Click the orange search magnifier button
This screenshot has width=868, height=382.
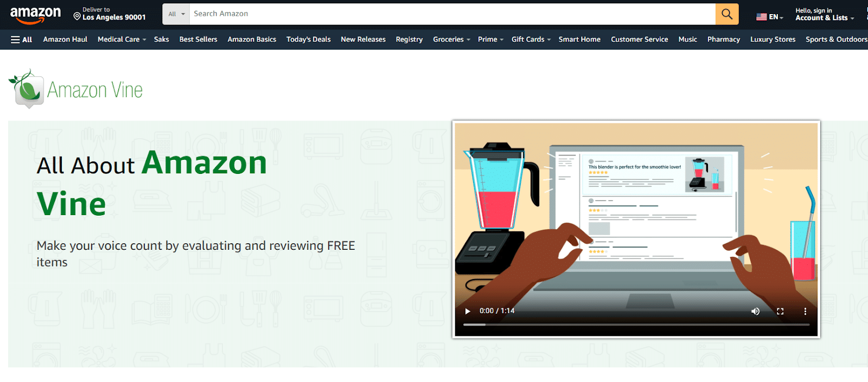tap(727, 14)
